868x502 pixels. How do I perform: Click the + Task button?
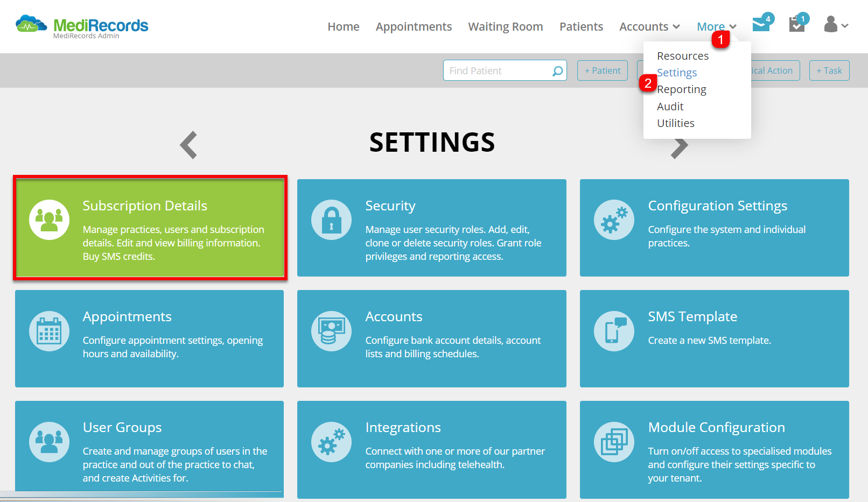(829, 70)
